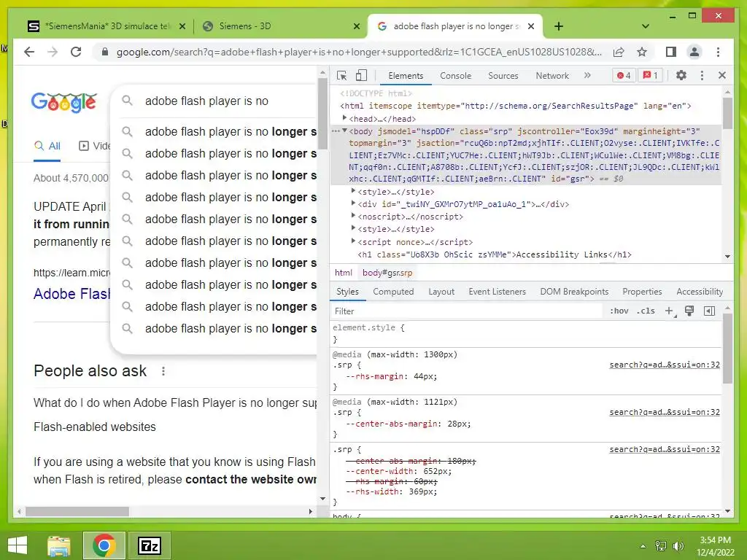Close the SiemensMania 3D simulace tab
This screenshot has width=747, height=560.
tap(182, 27)
